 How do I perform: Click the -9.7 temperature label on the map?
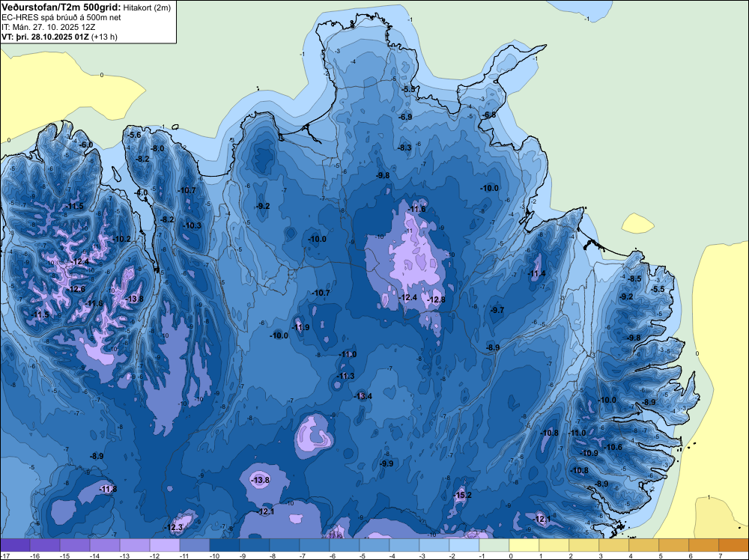(497, 310)
